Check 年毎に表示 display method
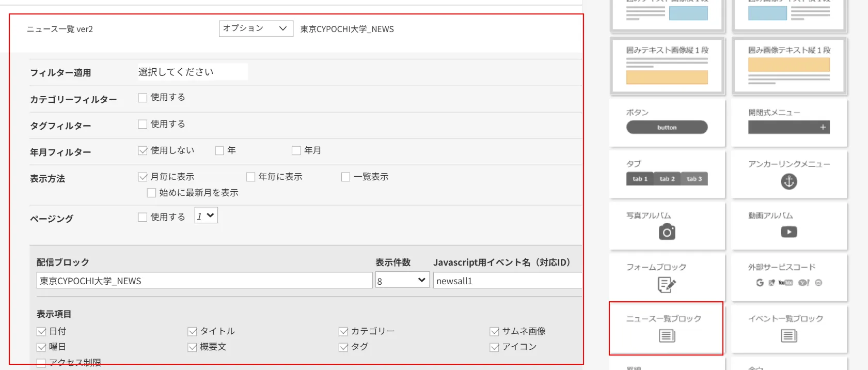 [251, 177]
